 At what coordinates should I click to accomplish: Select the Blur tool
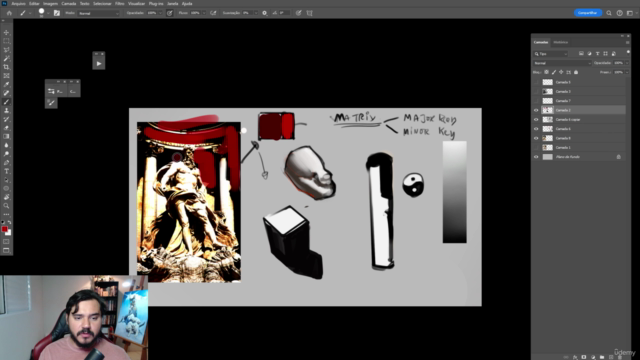6,145
